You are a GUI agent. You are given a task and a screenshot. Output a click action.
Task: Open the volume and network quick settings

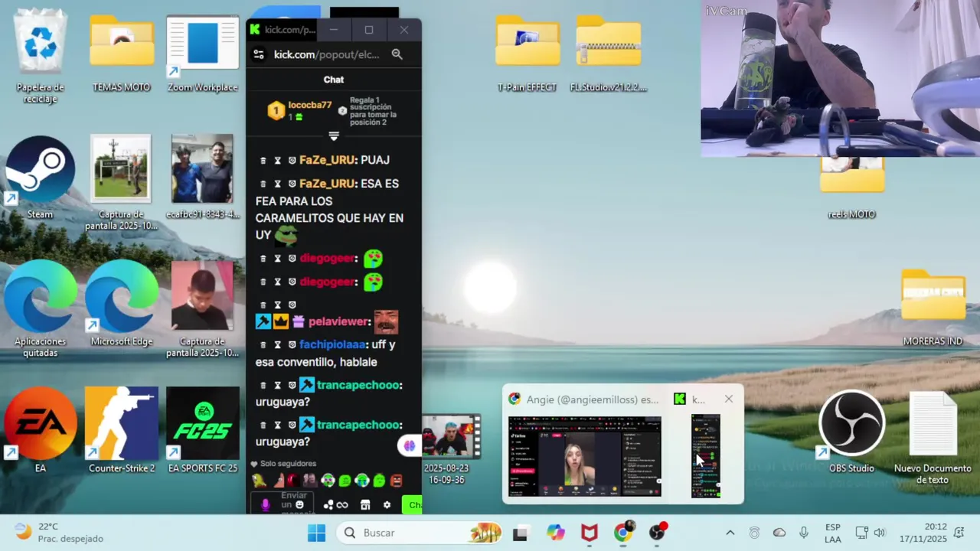(871, 533)
